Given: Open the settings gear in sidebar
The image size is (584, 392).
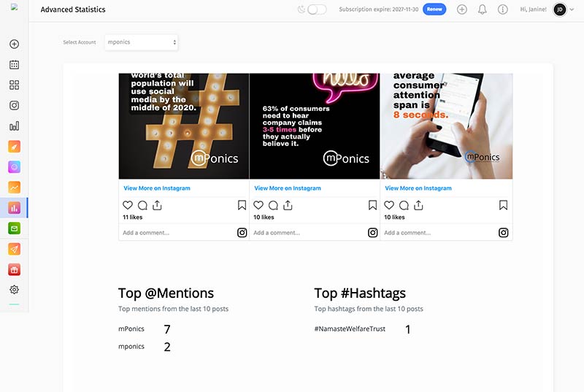Looking at the screenshot, I should tap(14, 290).
